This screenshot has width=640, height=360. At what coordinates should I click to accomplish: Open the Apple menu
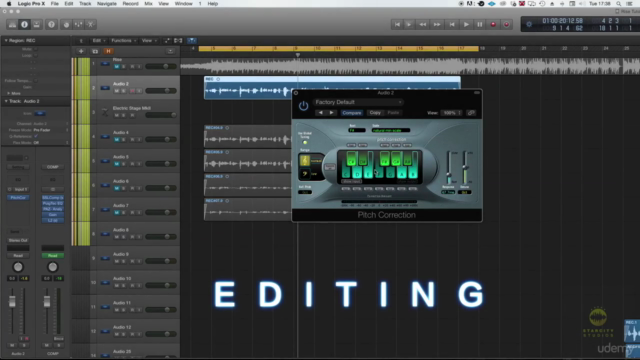[x=9, y=4]
